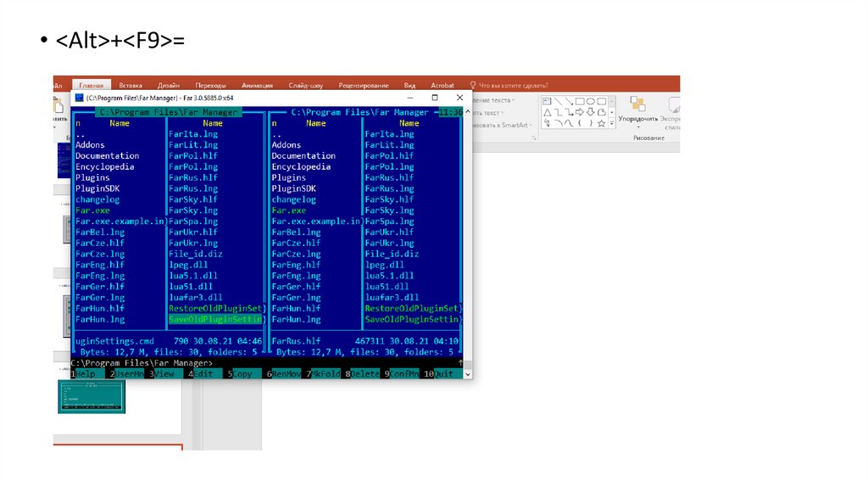Click 10Quit on Far key bar
The height and width of the screenshot is (487, 868).
pos(442,374)
